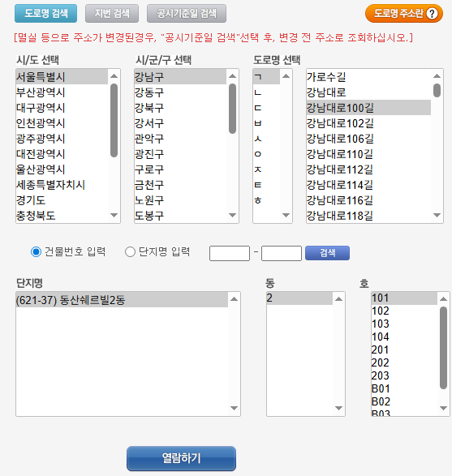
Task: Select 부산광역시 in the 시/도 list
Action: pyautogui.click(x=62, y=92)
